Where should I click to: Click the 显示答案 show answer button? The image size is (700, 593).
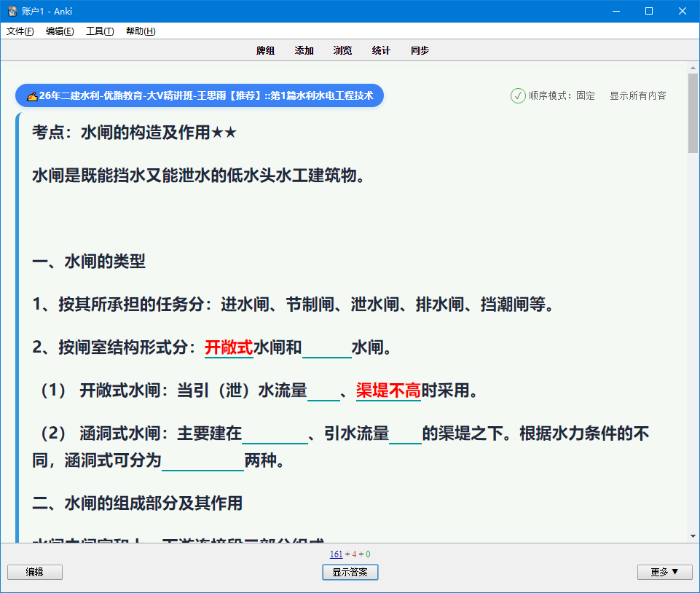(x=350, y=572)
